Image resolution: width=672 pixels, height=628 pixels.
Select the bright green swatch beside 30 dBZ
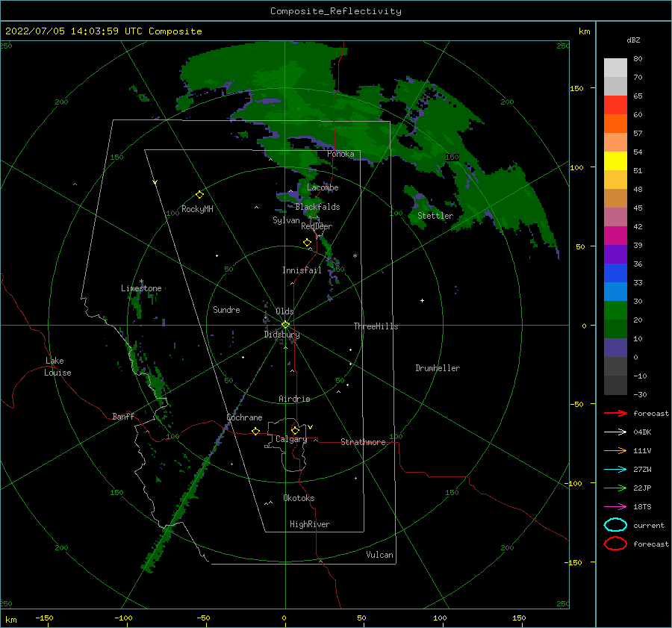615,311
